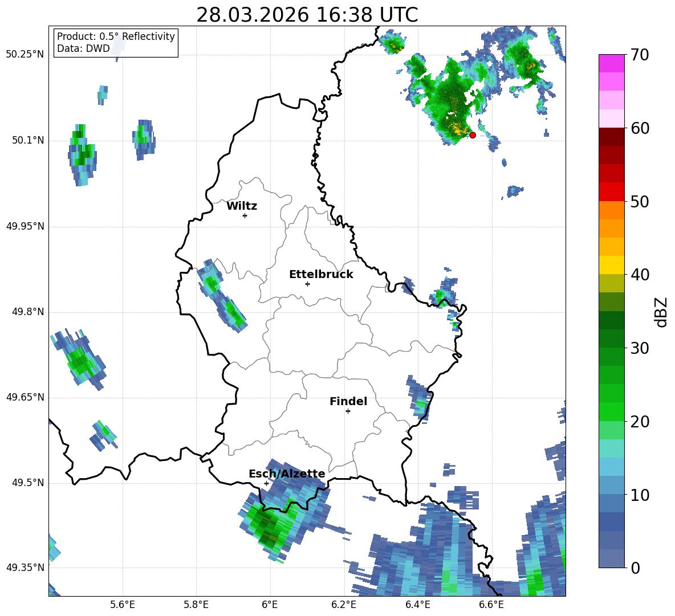Click the 49.65°N latitude label
The image size is (675, 616).
(x=25, y=397)
